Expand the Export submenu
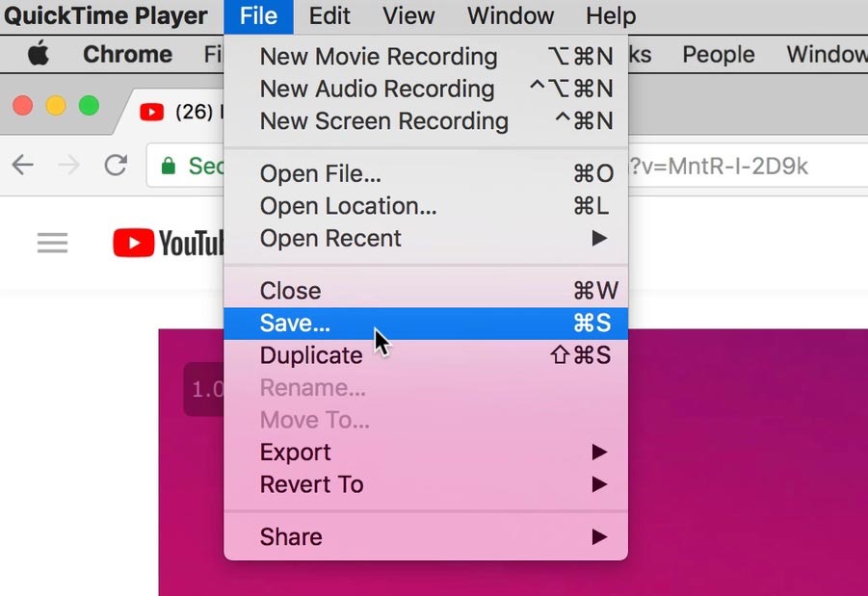The image size is (868, 596). [426, 453]
